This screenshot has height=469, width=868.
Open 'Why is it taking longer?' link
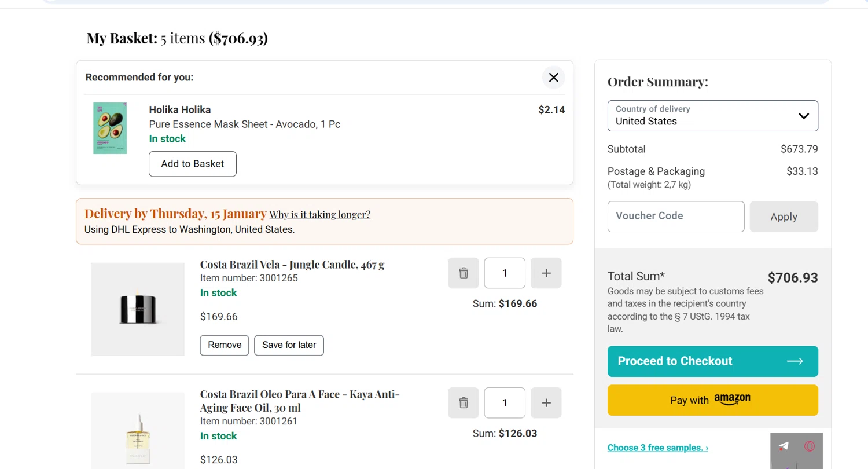320,215
